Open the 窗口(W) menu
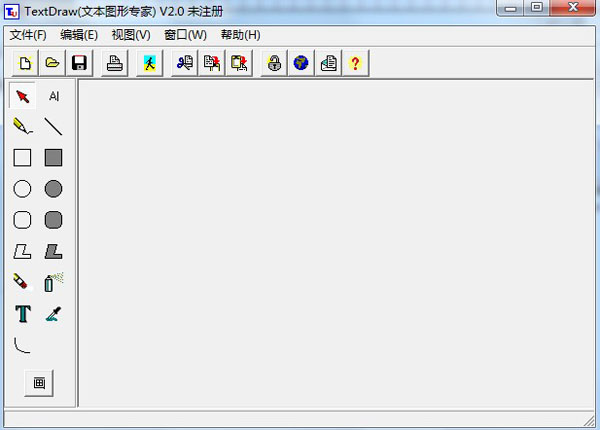The width and height of the screenshot is (600, 430). click(x=185, y=35)
